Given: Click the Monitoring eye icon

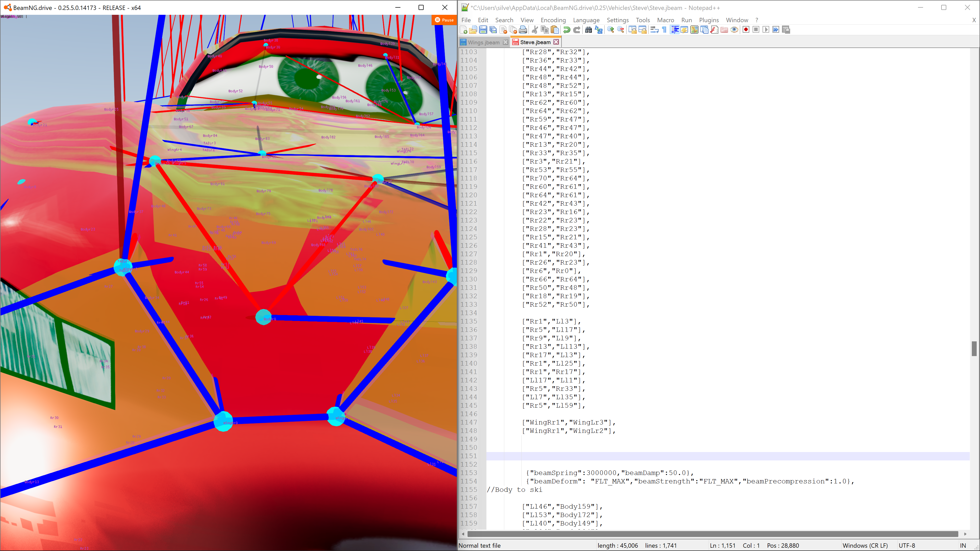Looking at the screenshot, I should (734, 30).
